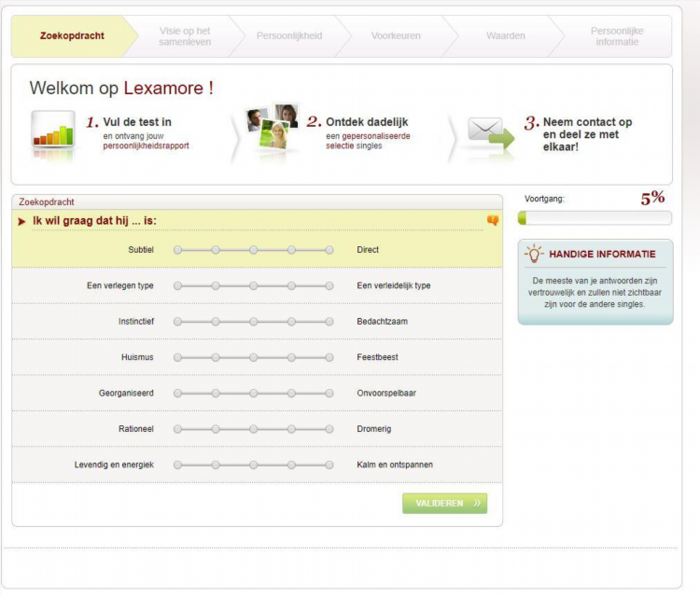Click the VALIDEREN button
This screenshot has height=596, width=700.
444,504
